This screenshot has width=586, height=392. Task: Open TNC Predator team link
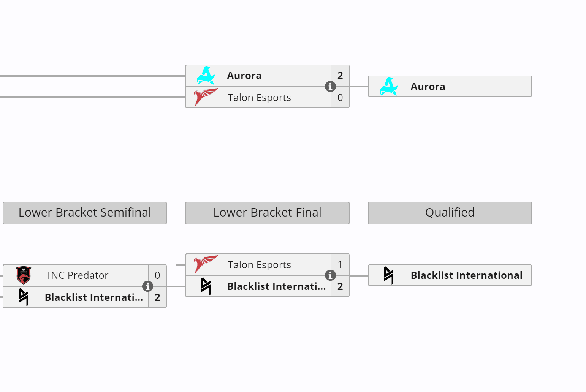tap(77, 275)
